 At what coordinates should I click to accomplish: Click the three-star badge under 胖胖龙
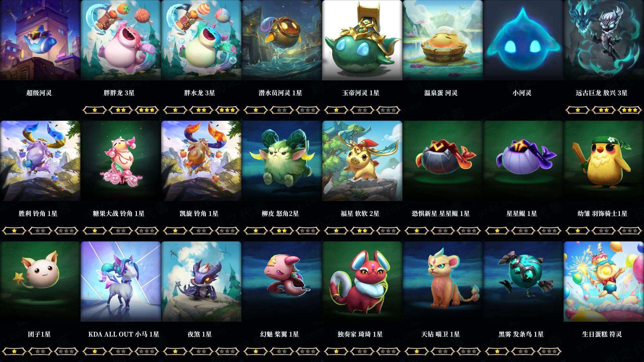tap(147, 110)
